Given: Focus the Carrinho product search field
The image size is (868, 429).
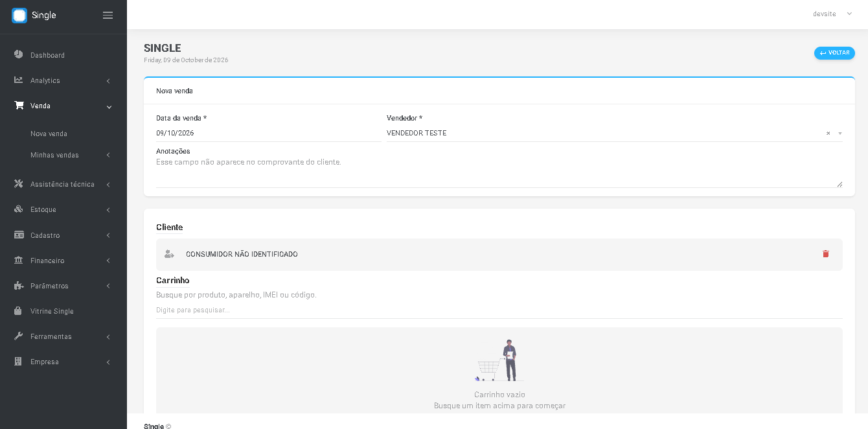Looking at the screenshot, I should pos(499,310).
